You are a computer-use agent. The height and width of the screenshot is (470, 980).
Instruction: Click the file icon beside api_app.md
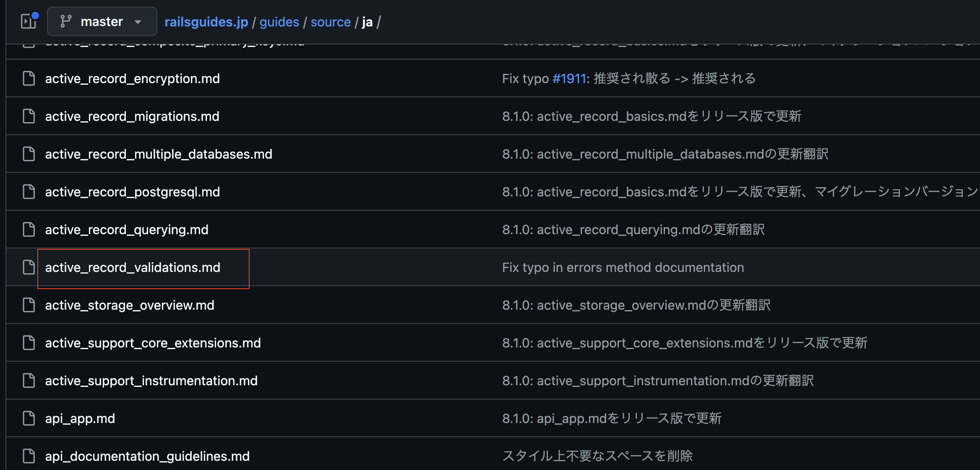click(28, 418)
